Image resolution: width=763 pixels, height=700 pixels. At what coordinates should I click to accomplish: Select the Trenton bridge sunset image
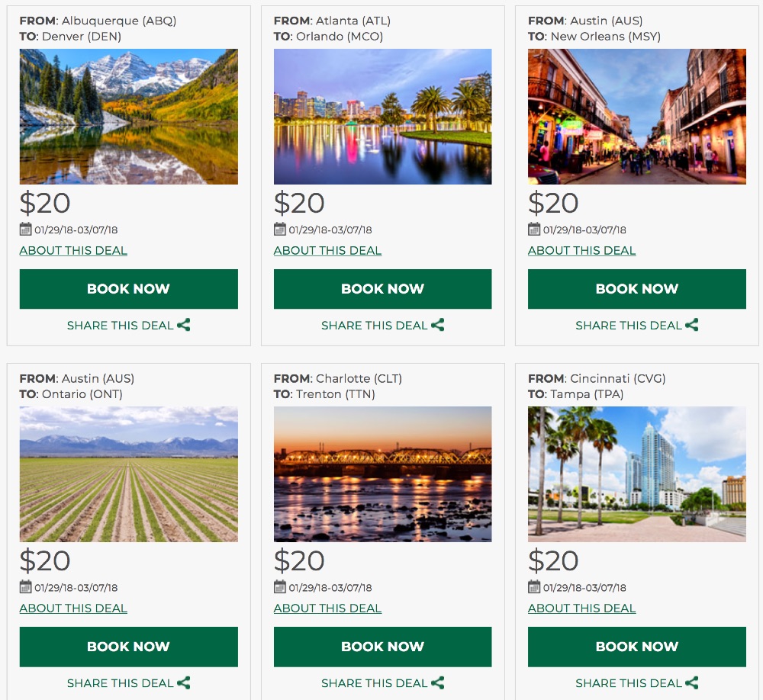point(382,474)
